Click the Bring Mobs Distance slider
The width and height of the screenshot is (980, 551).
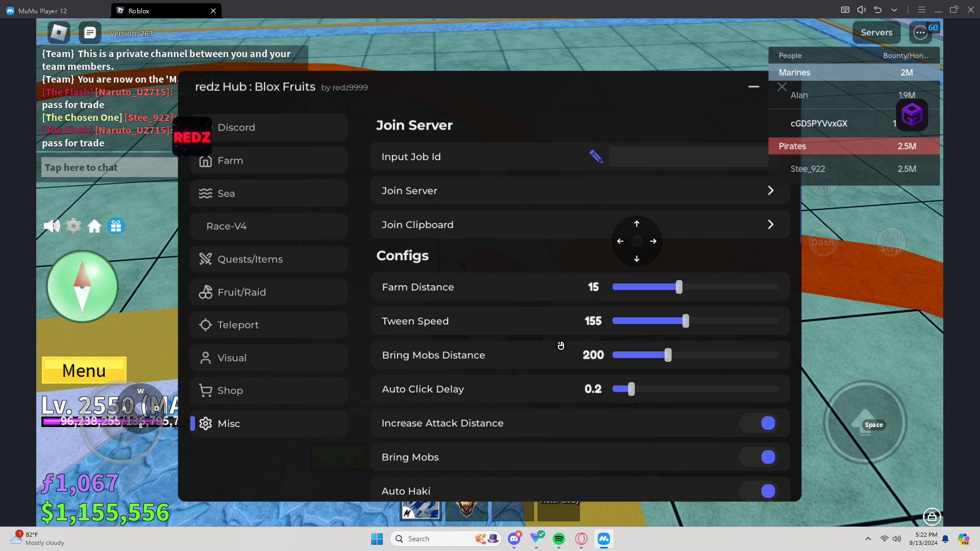click(x=696, y=355)
